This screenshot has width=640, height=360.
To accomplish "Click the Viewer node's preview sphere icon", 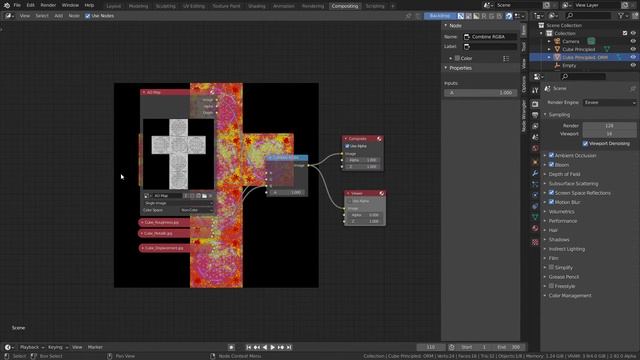I will click(x=382, y=193).
